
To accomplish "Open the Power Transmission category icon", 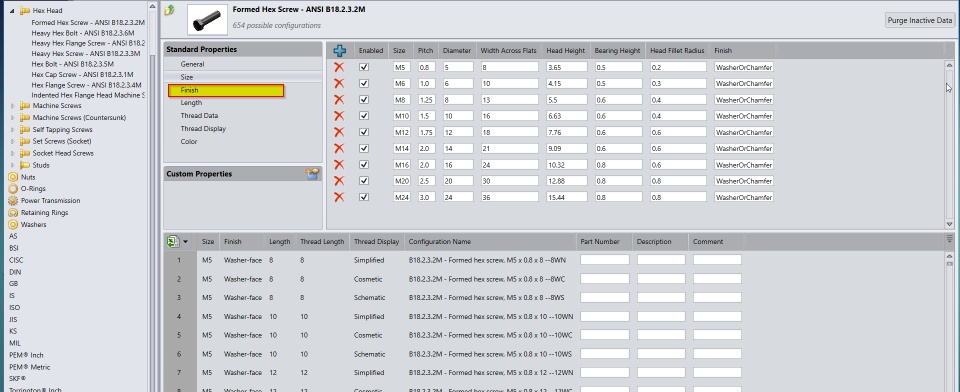I will (13, 200).
